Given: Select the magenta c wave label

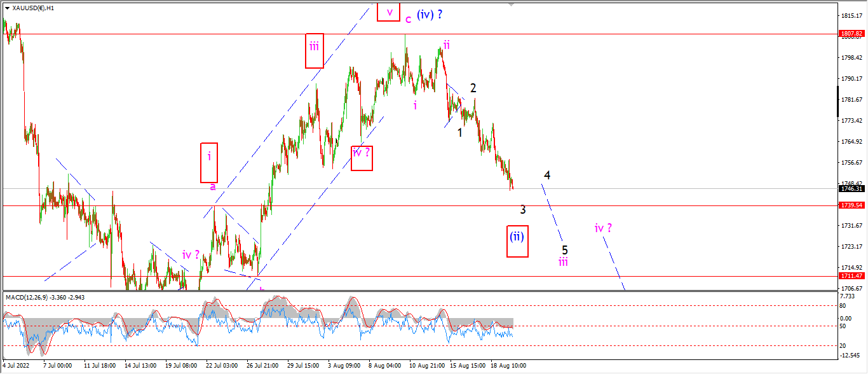Looking at the screenshot, I should (x=408, y=19).
